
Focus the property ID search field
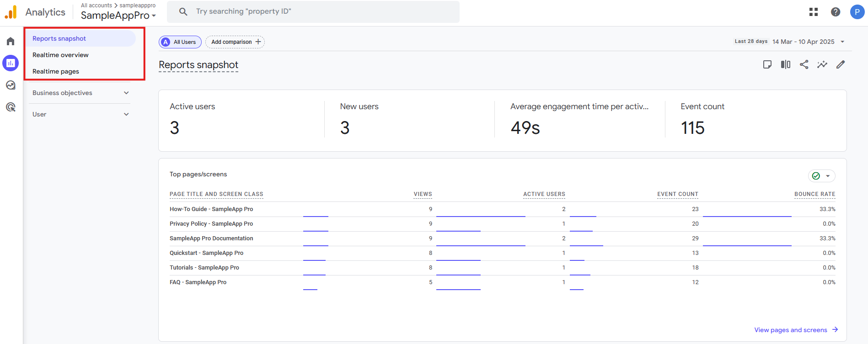coord(313,11)
